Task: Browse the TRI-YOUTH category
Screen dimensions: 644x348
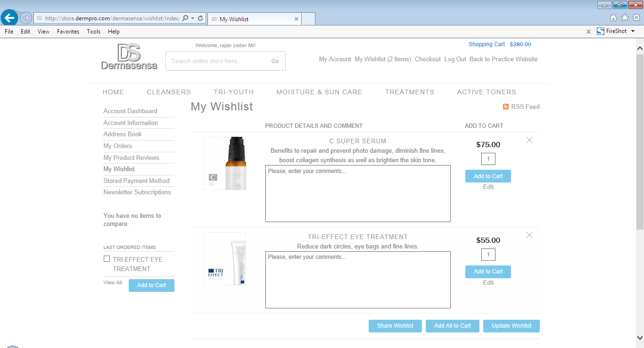Action: pyautogui.click(x=234, y=92)
